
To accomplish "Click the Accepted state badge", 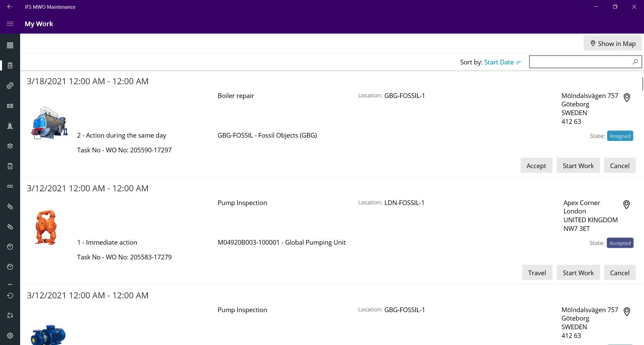I will tap(620, 243).
